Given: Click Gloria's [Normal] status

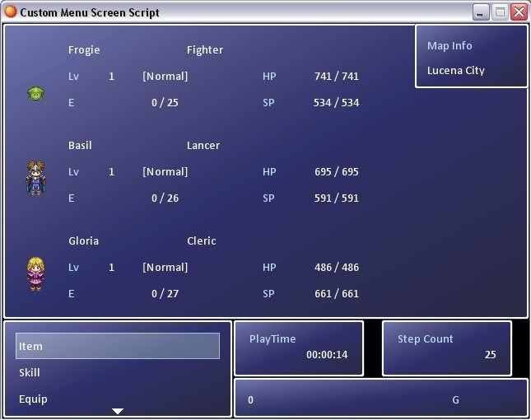Looking at the screenshot, I should pyautogui.click(x=165, y=268).
